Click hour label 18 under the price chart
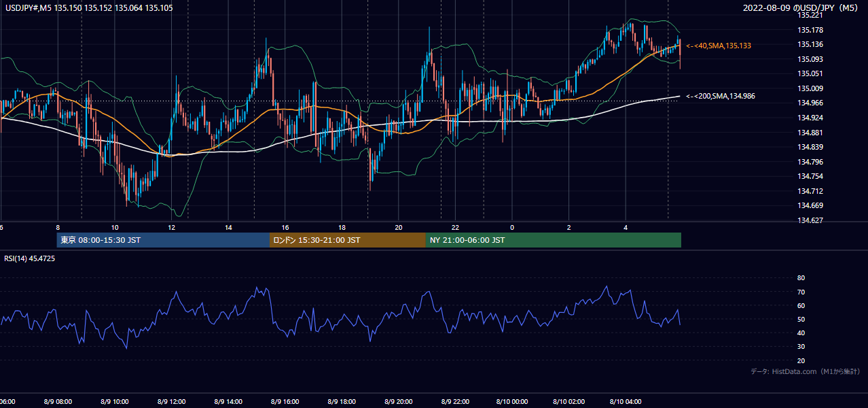The image size is (868, 408). pos(342,227)
